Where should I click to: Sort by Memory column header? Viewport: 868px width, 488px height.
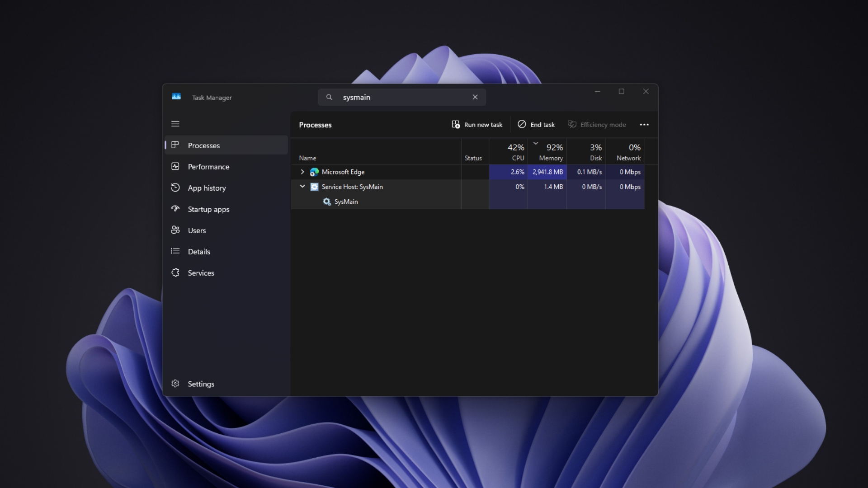point(547,151)
